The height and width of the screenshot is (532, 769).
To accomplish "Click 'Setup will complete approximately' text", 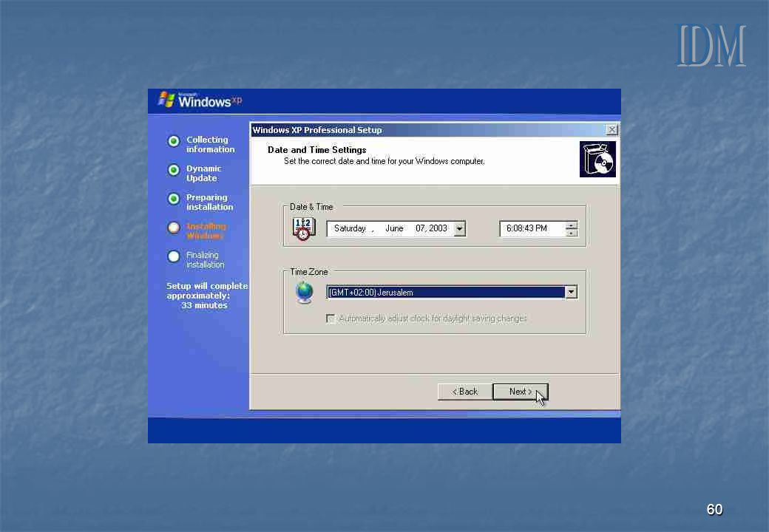I will [206, 290].
